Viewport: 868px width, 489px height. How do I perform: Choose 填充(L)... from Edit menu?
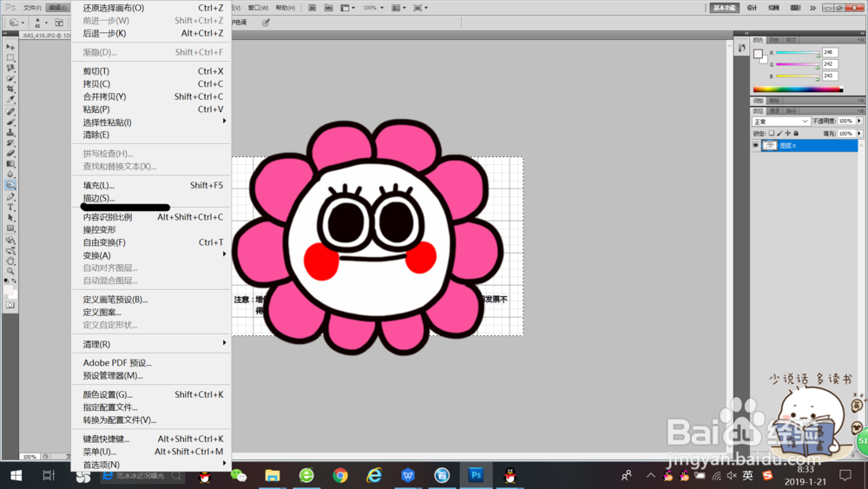[x=151, y=186]
